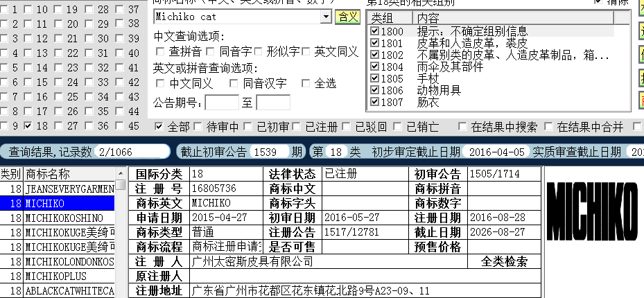644x298 pixels.
Task: Check the 已注册 status filter
Action: (296, 127)
